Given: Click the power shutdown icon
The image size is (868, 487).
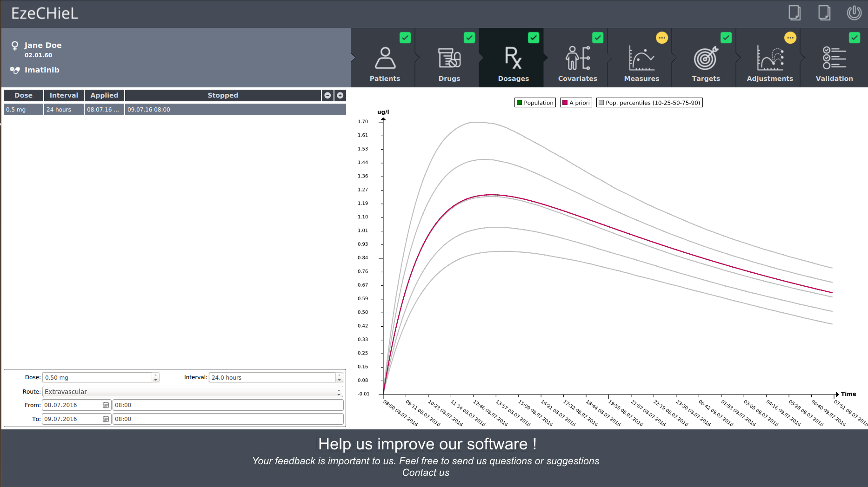Looking at the screenshot, I should tap(854, 13).
